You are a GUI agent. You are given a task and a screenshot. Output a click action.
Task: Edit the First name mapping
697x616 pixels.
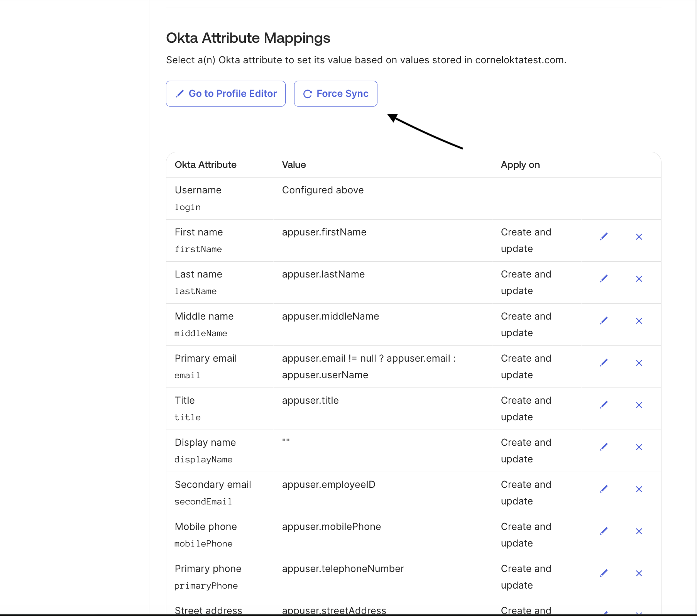tap(604, 237)
